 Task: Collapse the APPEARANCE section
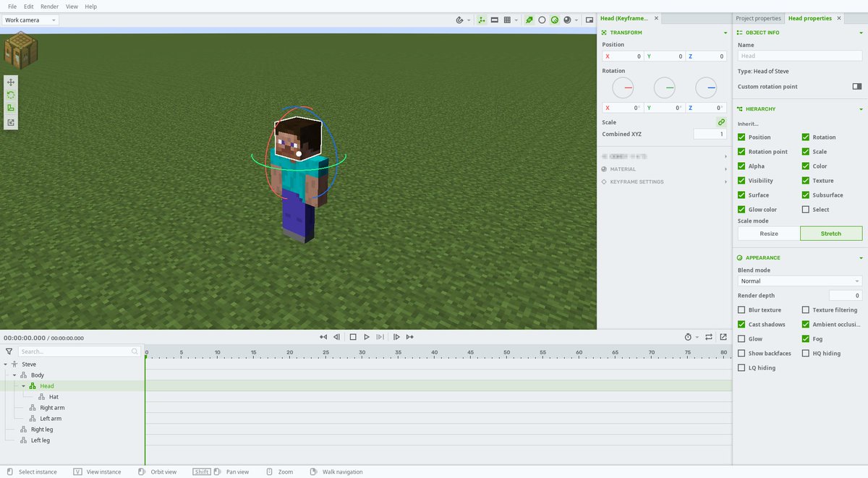click(x=861, y=258)
